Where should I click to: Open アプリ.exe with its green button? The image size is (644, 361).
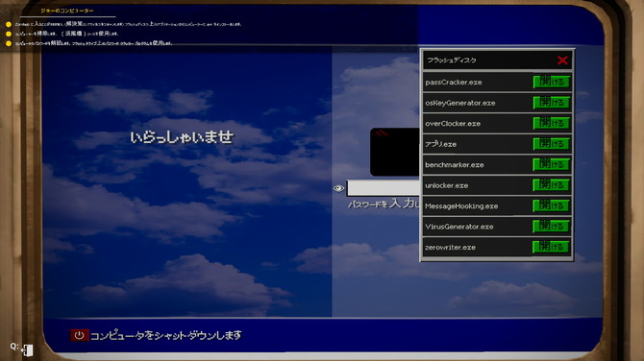(x=552, y=144)
